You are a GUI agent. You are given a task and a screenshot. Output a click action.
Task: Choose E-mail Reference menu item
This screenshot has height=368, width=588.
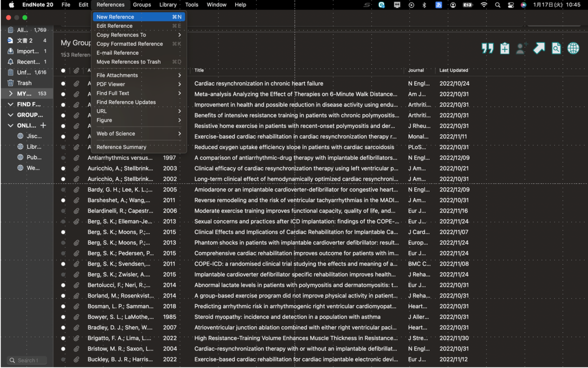tap(139, 53)
